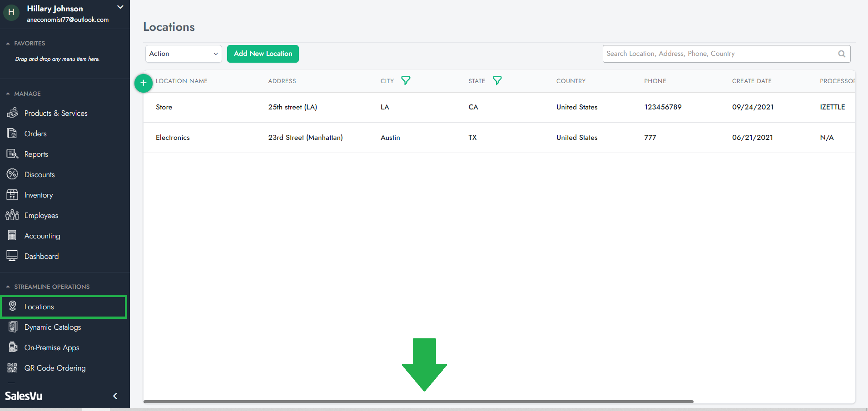Image resolution: width=868 pixels, height=411 pixels.
Task: Open Employees people icon
Action: [x=12, y=215]
